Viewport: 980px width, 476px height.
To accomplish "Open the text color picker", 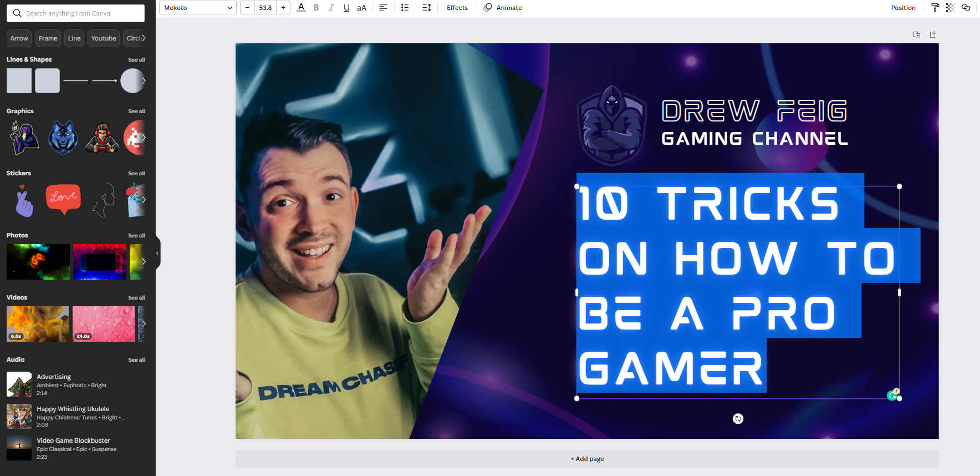I will click(301, 8).
